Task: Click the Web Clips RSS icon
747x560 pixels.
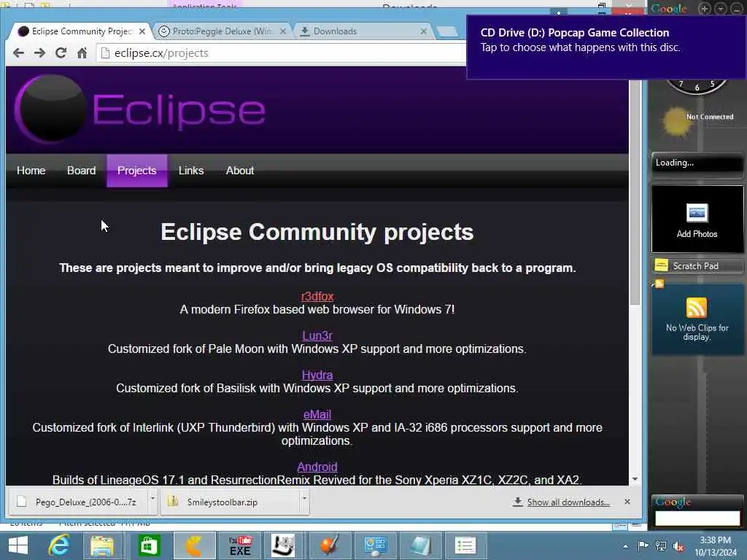Action: point(696,308)
